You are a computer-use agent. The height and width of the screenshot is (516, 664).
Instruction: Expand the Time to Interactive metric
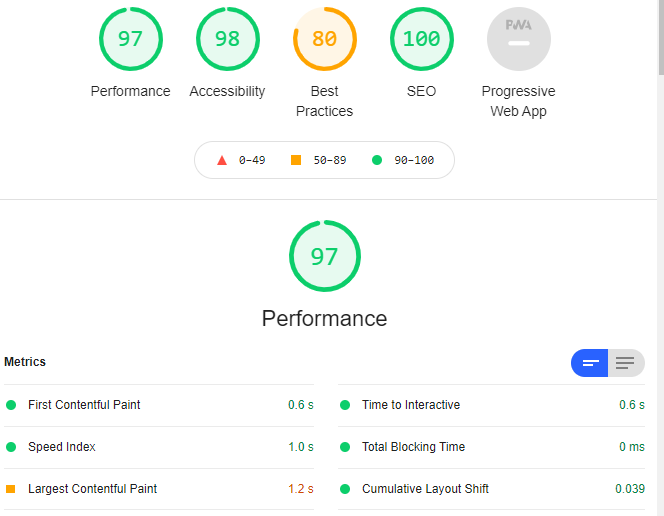click(x=491, y=405)
